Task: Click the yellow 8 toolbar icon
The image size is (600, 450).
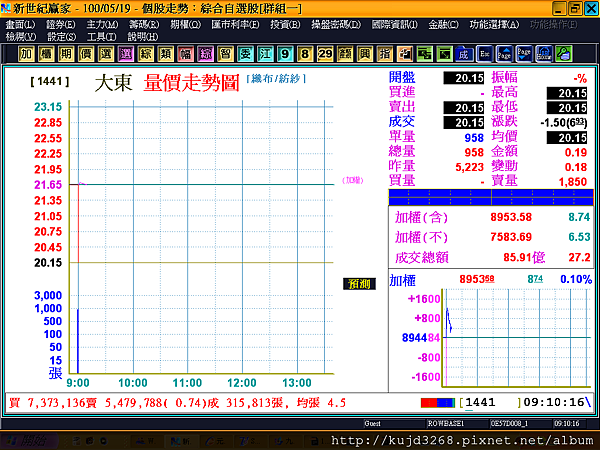Action: tap(305, 54)
